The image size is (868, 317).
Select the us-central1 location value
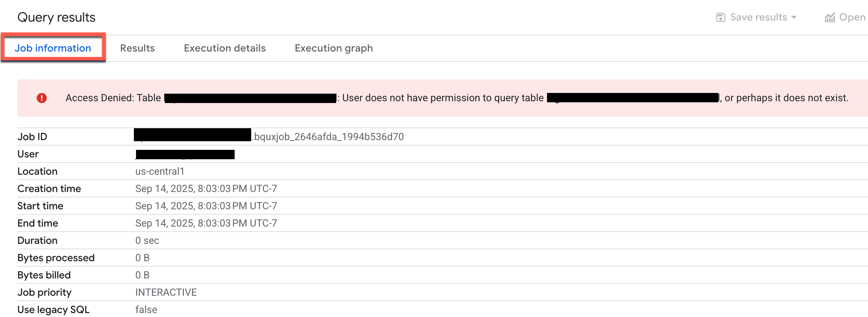pyautogui.click(x=159, y=171)
